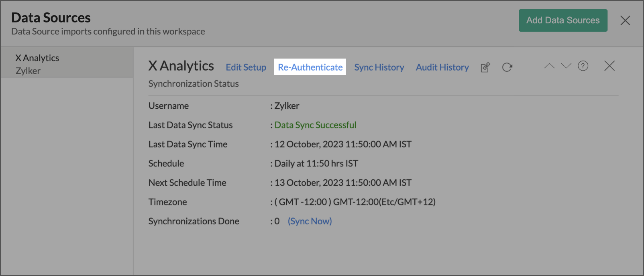This screenshot has height=276, width=644.
Task: Click the Data Sync Successful status text
Action: tap(315, 125)
